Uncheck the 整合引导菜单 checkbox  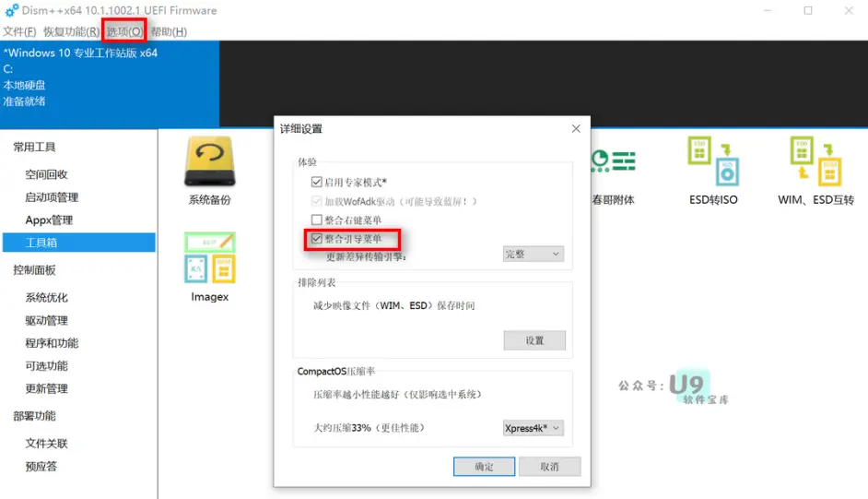(317, 239)
